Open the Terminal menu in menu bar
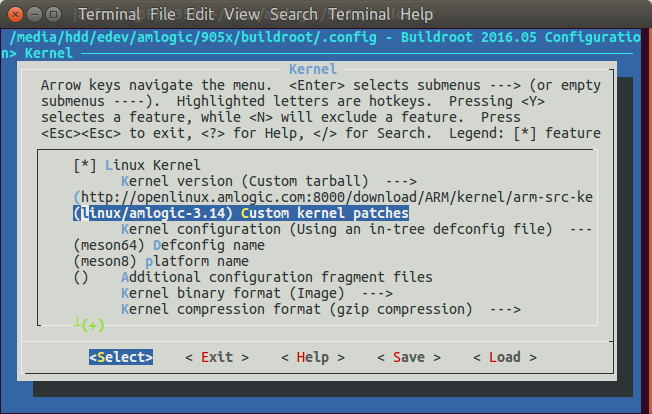The width and height of the screenshot is (652, 414). [110, 15]
